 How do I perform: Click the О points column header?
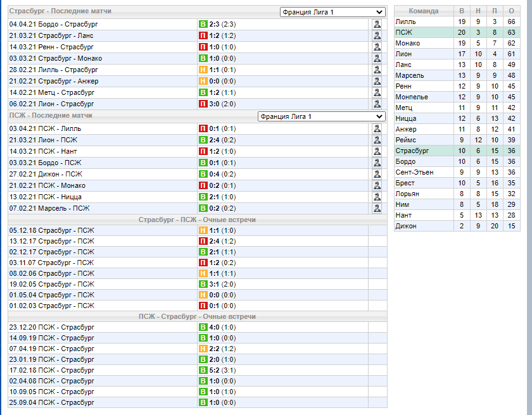[511, 11]
